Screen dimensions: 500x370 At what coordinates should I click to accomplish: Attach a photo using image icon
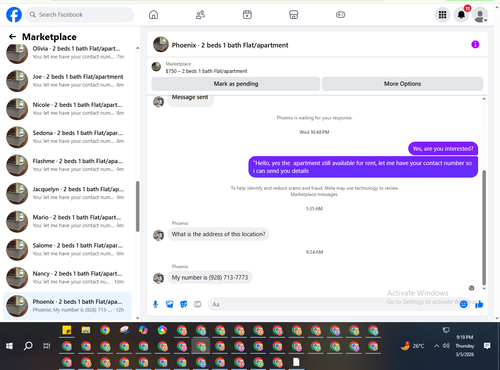click(x=169, y=304)
